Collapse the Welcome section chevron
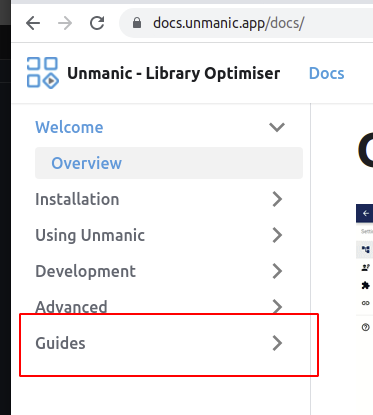Viewport: 373px width, 415px height. [x=277, y=127]
